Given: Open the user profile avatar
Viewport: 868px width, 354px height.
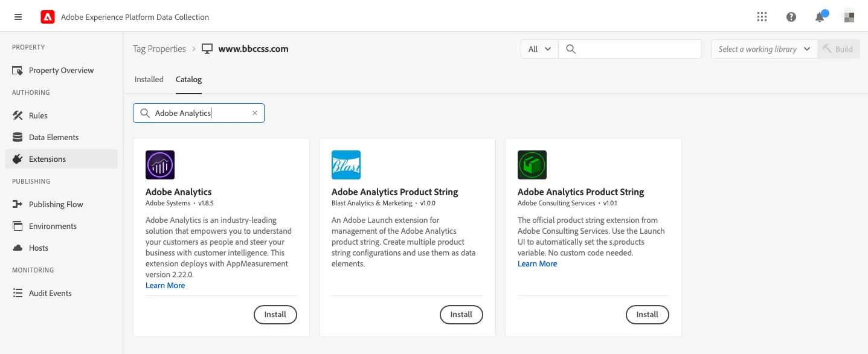Looking at the screenshot, I should point(849,17).
